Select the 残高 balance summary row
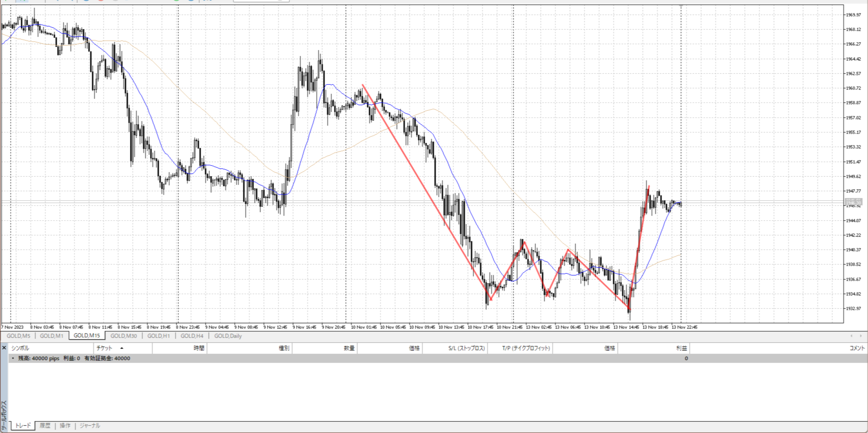The image size is (868, 433). point(74,358)
